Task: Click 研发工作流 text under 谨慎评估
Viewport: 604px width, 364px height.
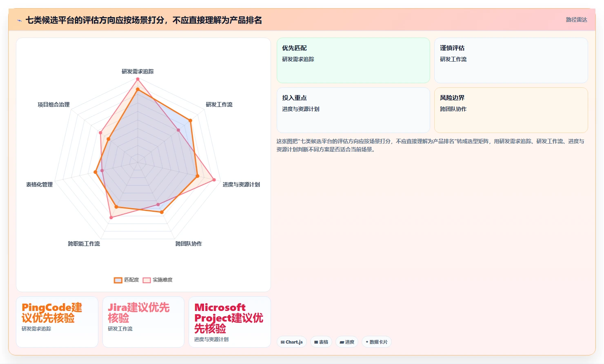Action: click(x=453, y=59)
